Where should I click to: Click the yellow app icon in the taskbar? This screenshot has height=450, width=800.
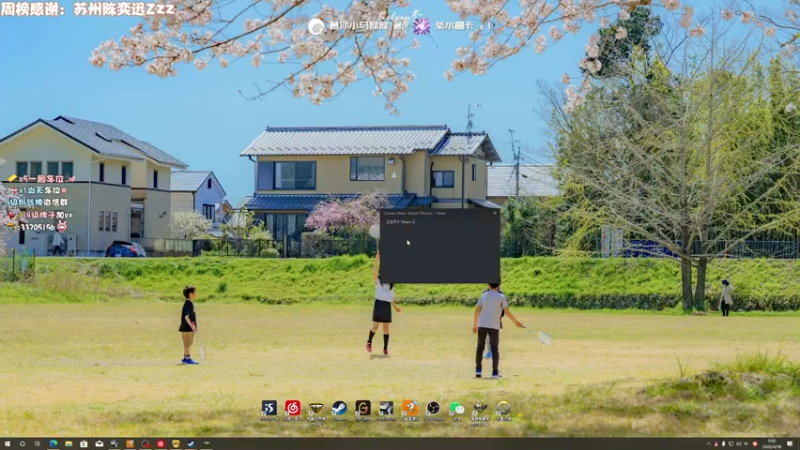176,444
